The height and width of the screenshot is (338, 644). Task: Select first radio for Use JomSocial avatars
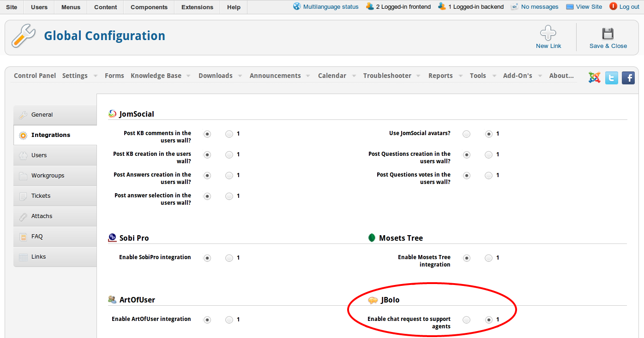click(467, 134)
